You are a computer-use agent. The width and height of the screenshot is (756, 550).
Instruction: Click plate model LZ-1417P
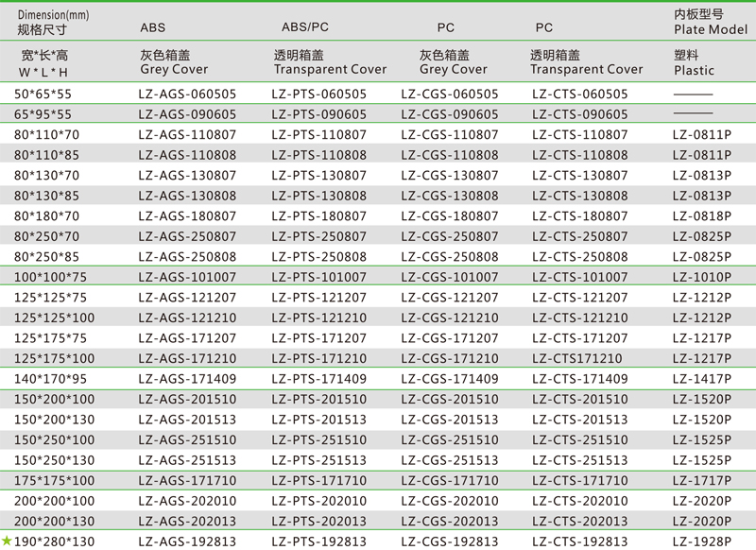[701, 379]
